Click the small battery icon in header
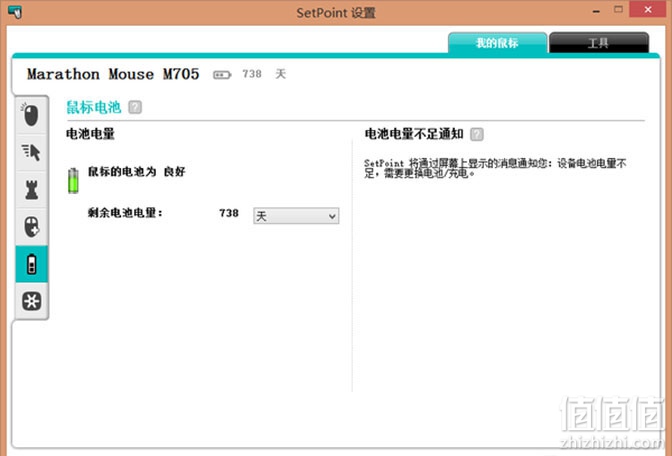672x456 pixels. point(222,75)
